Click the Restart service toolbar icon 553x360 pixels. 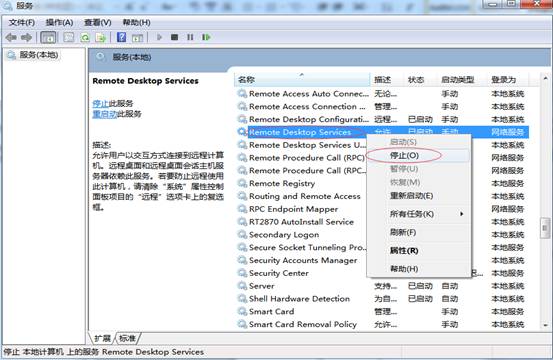click(x=206, y=37)
